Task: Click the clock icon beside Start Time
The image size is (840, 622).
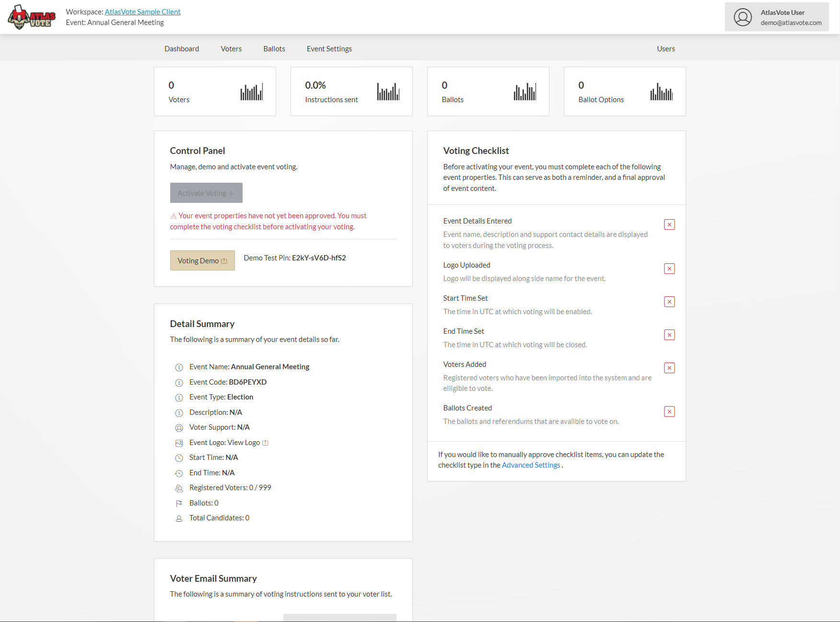Action: (x=179, y=458)
